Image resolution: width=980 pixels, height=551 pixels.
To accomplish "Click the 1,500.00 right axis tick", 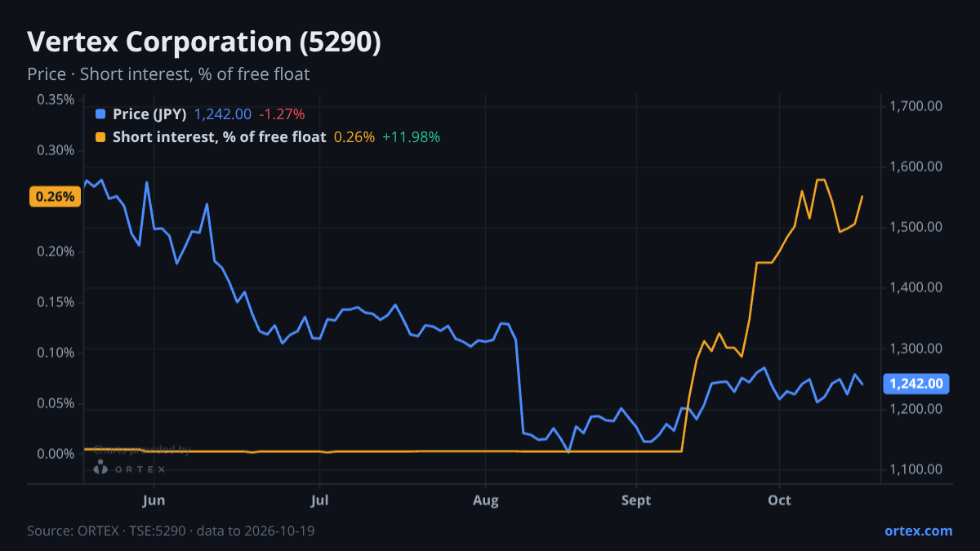I will (916, 227).
